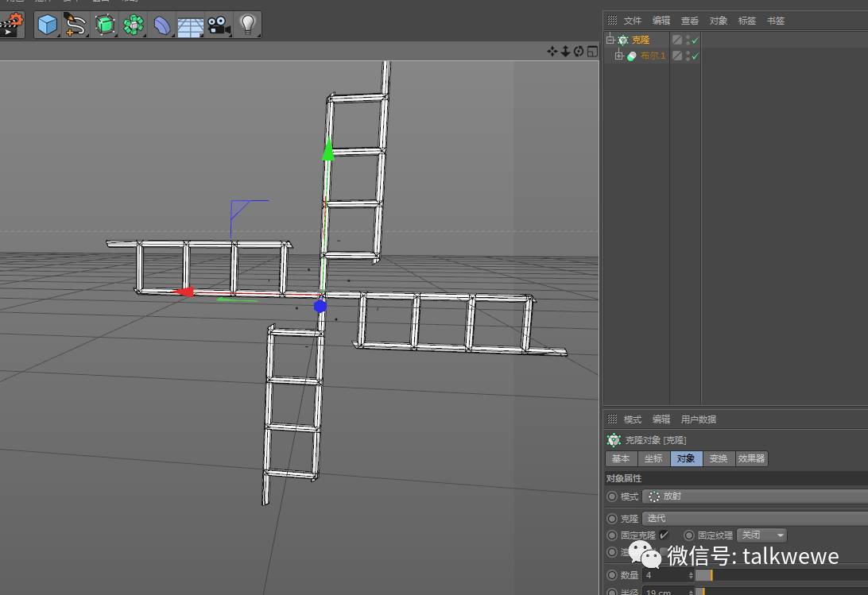Click the animation circle beside 模式
The width and height of the screenshot is (868, 595).
(x=612, y=496)
